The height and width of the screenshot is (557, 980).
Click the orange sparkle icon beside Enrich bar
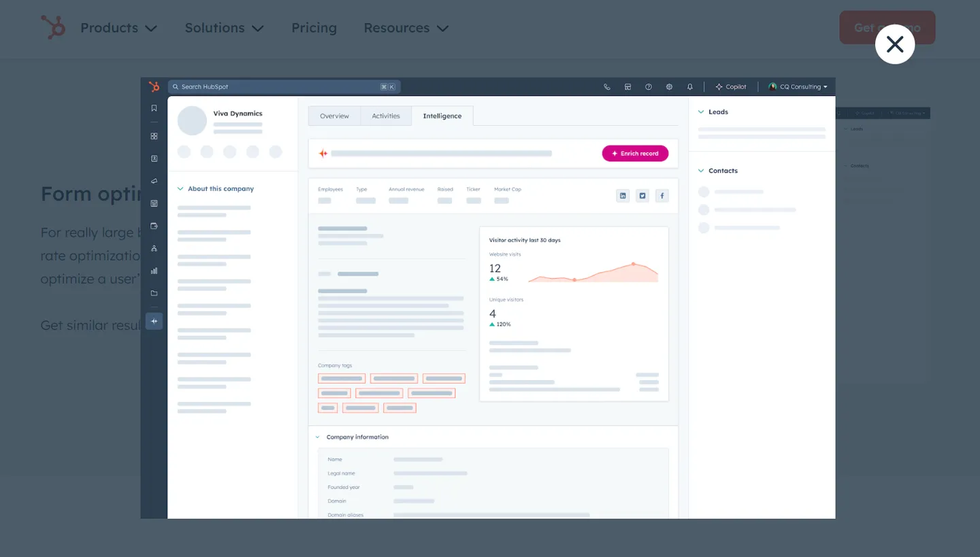[x=323, y=154]
